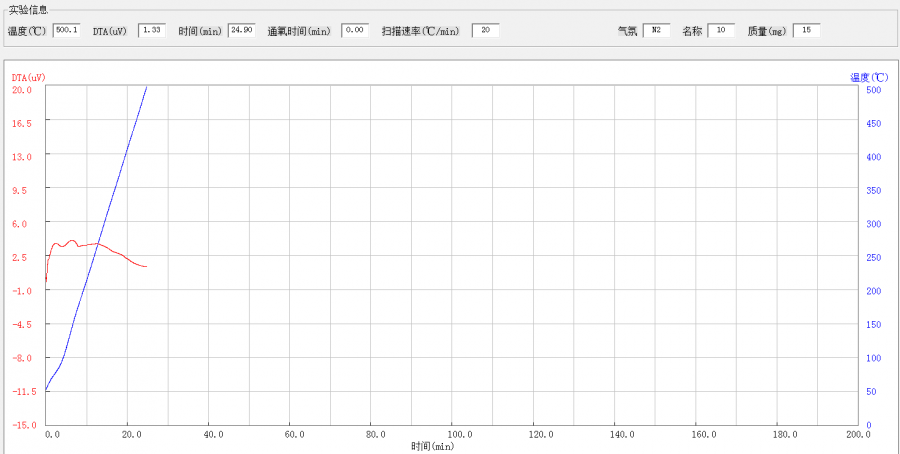Click the 通氧时间(min) label
The height and width of the screenshot is (454, 900).
coord(299,31)
